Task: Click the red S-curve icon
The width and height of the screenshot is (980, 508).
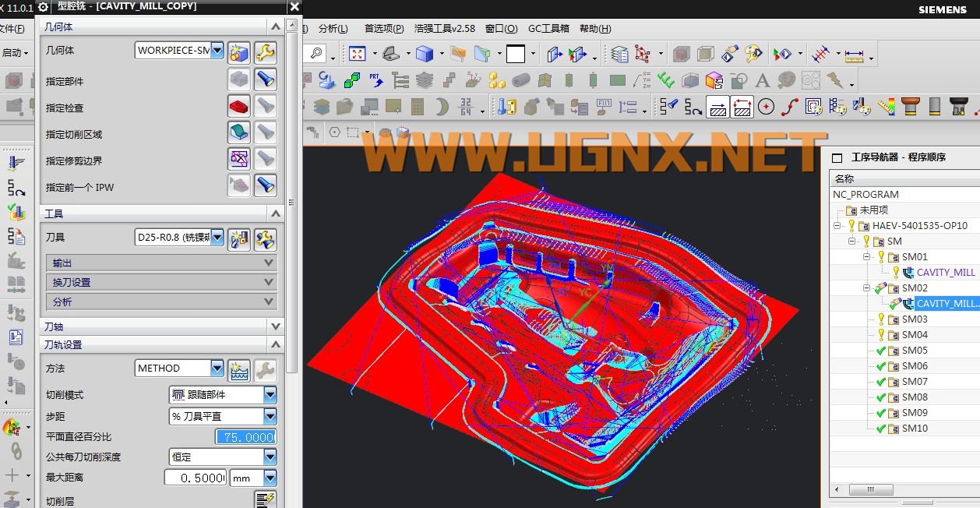Action: tap(790, 107)
